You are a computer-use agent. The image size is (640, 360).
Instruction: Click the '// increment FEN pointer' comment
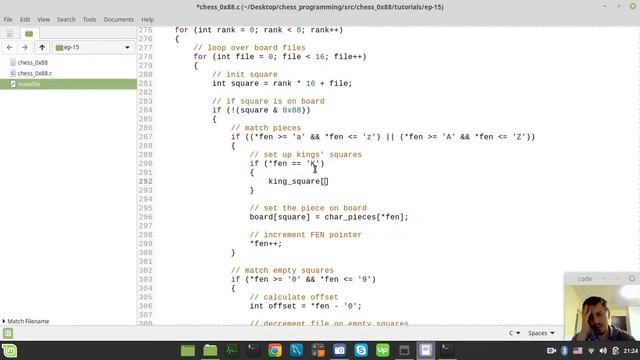(x=306, y=235)
